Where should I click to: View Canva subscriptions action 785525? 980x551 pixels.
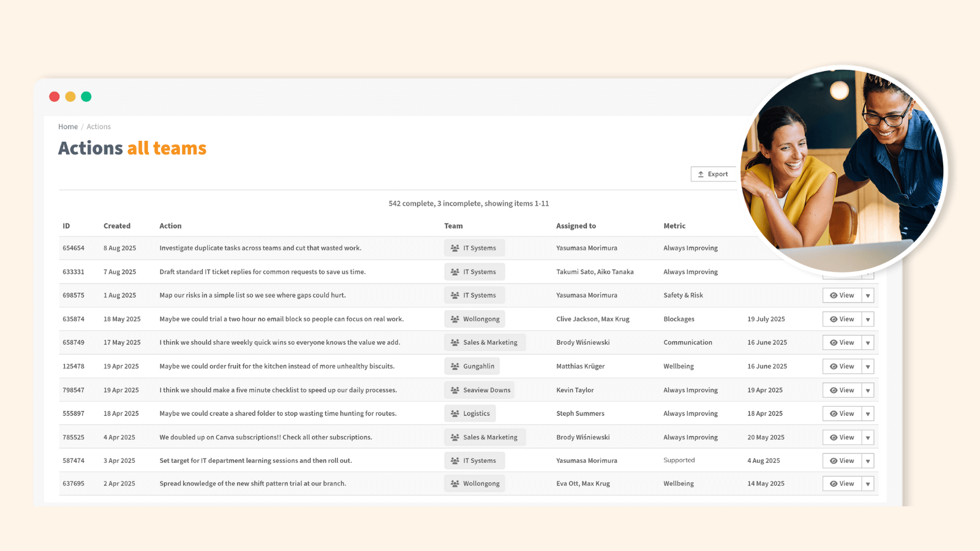pos(842,438)
